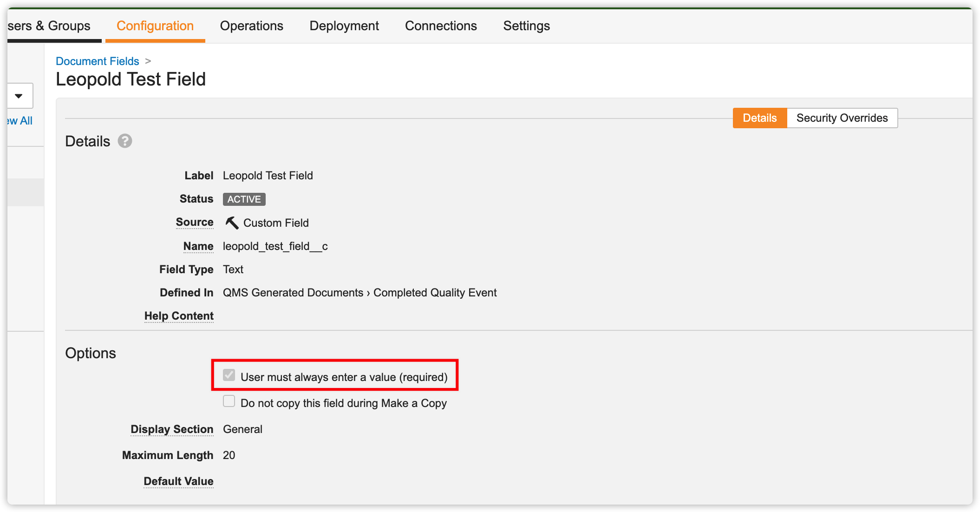Open the Users & Groups tab
980x512 pixels.
[49, 26]
